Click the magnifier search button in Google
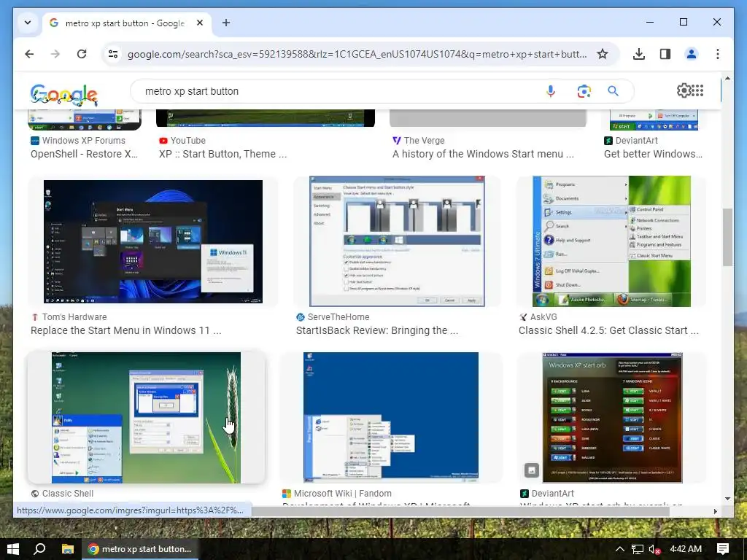The width and height of the screenshot is (747, 560). (613, 91)
